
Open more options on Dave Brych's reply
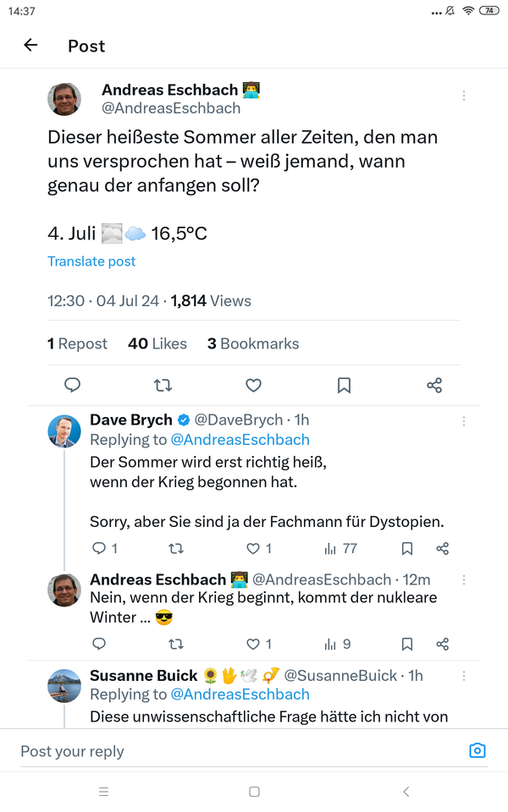464,421
